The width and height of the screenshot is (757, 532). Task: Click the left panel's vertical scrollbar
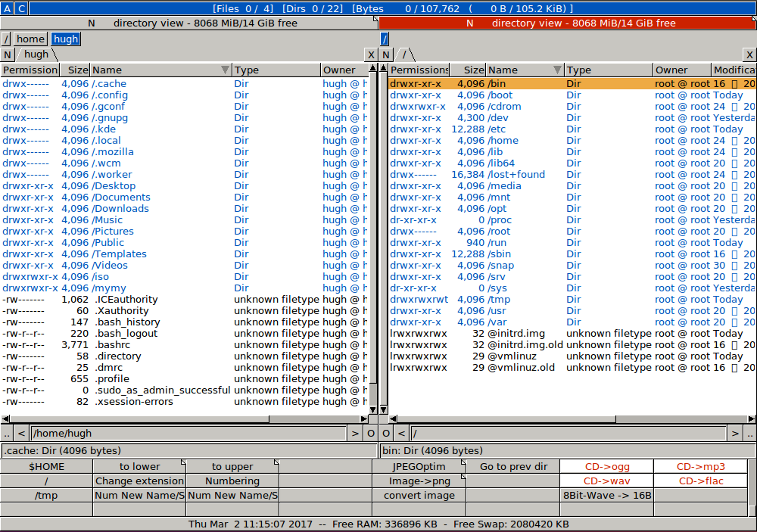tap(372, 227)
